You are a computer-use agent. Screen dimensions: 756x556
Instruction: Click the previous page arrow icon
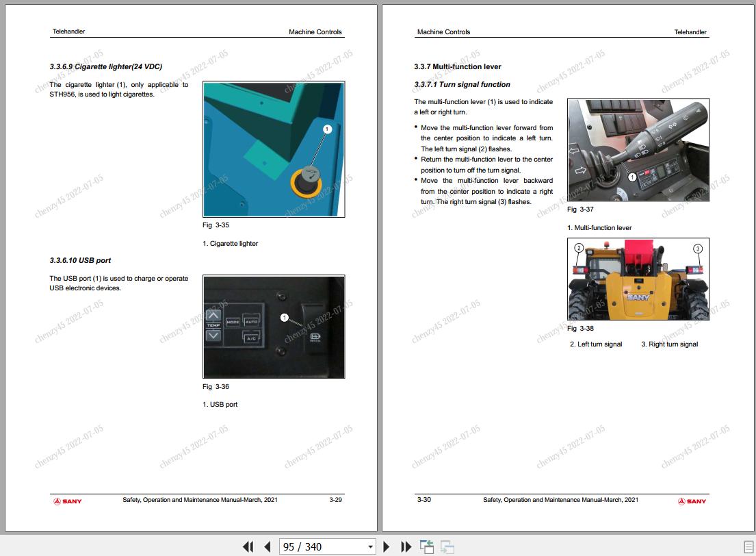[x=267, y=546]
